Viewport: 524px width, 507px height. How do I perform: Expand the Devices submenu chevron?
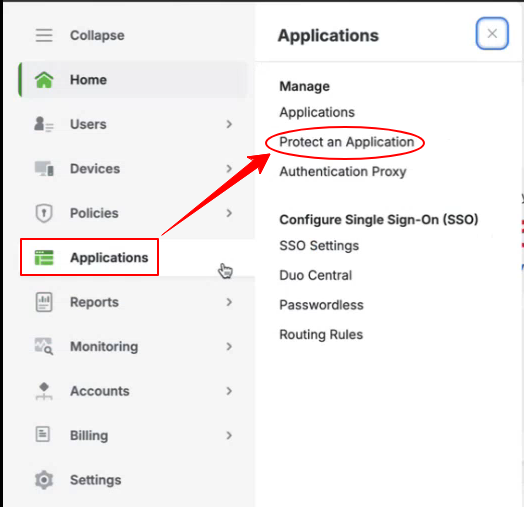tap(229, 168)
